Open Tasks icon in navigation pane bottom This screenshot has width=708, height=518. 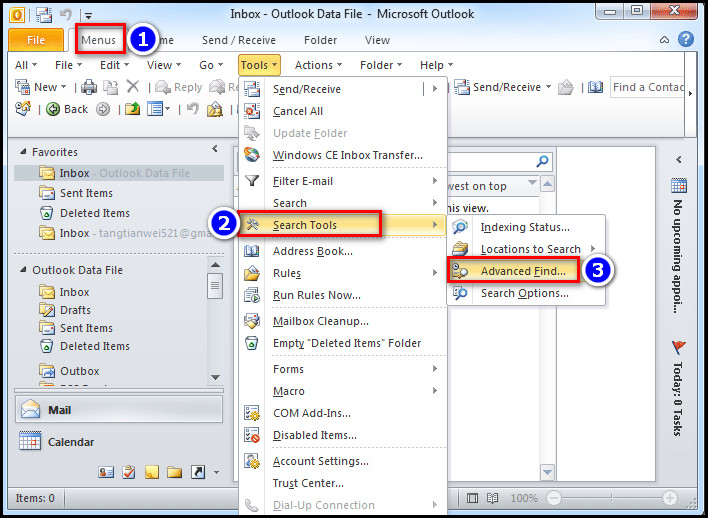[x=129, y=472]
